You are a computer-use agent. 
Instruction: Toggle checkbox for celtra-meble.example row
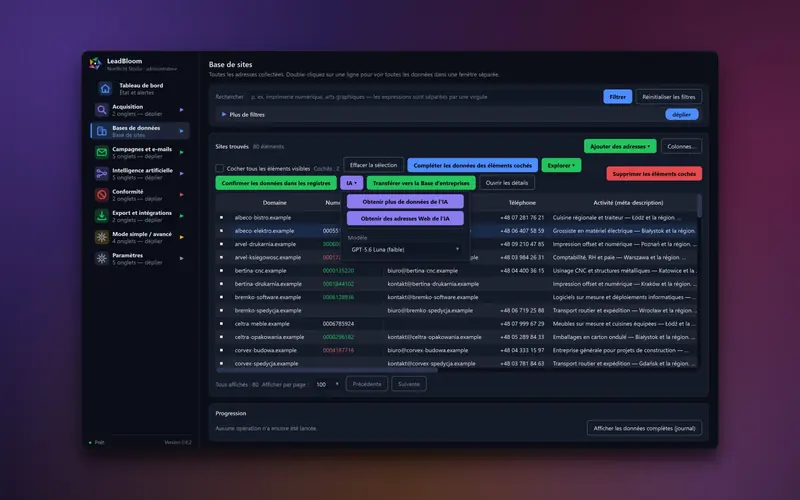point(221,323)
